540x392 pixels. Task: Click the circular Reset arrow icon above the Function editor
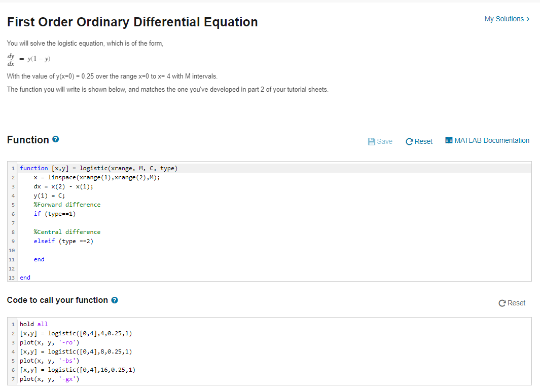coord(409,141)
